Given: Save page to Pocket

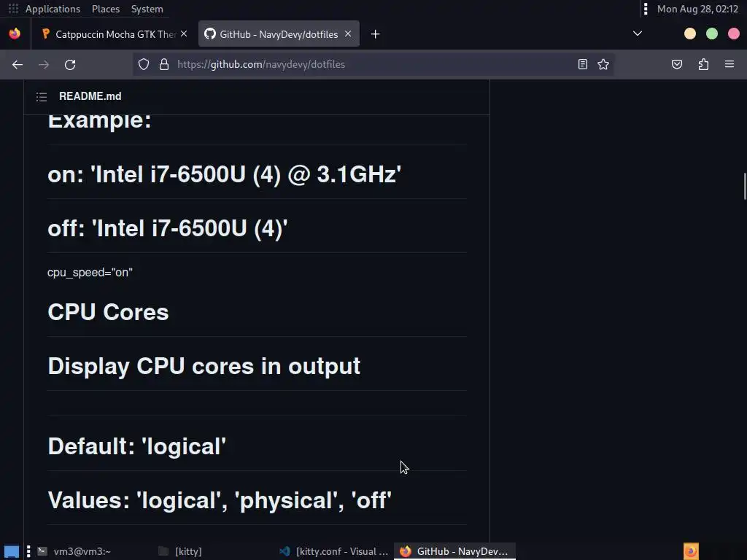Looking at the screenshot, I should pos(677,64).
